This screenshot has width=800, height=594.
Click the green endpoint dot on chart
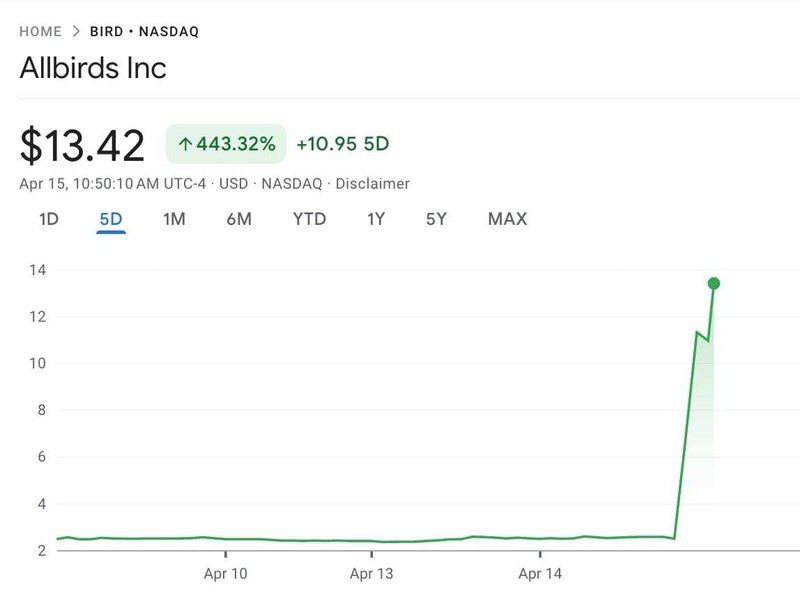tap(713, 283)
